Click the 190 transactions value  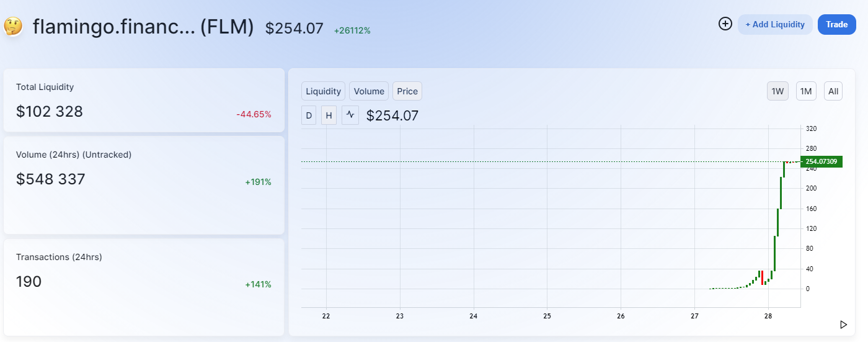coord(29,282)
